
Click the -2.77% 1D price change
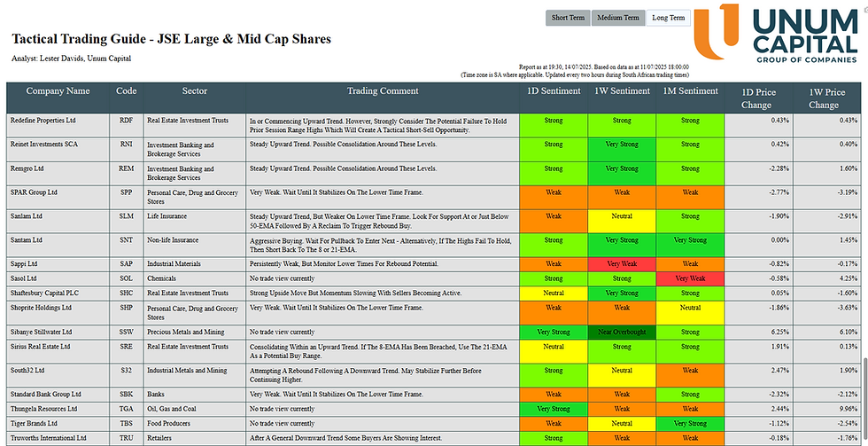[x=779, y=192]
